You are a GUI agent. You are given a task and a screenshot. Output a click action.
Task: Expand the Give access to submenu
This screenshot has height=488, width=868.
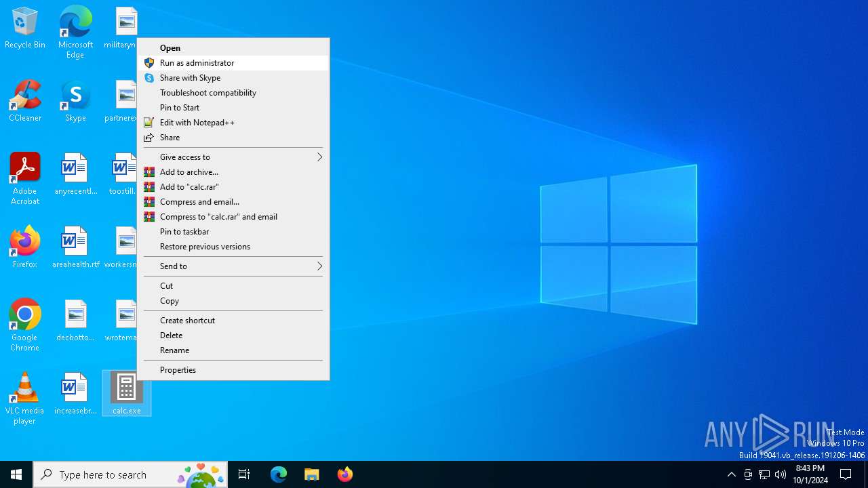[x=233, y=157]
